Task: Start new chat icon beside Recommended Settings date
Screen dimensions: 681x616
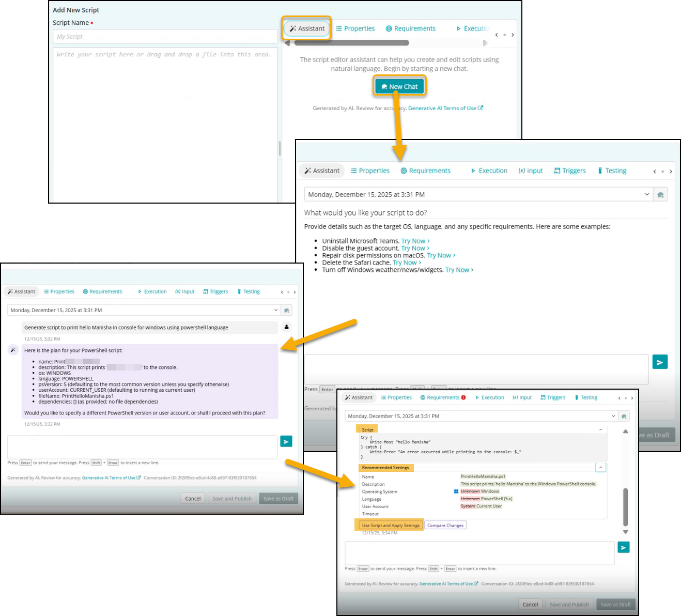Action: pyautogui.click(x=624, y=416)
